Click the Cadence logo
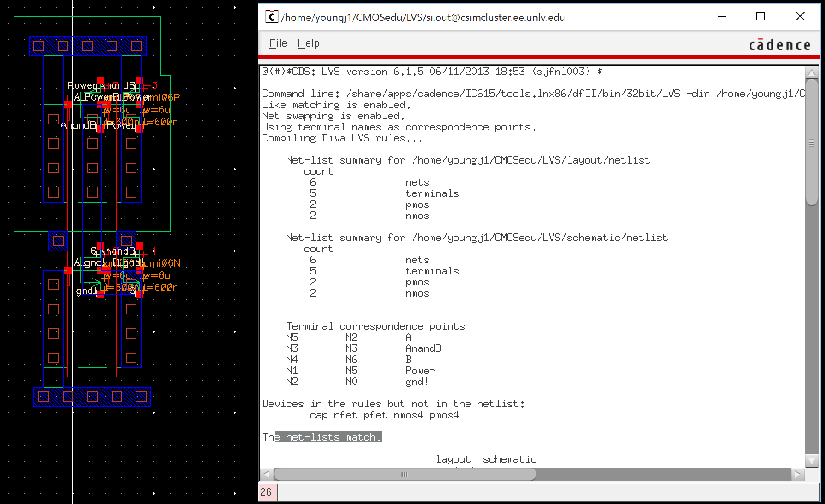This screenshot has width=825, height=504. (779, 45)
